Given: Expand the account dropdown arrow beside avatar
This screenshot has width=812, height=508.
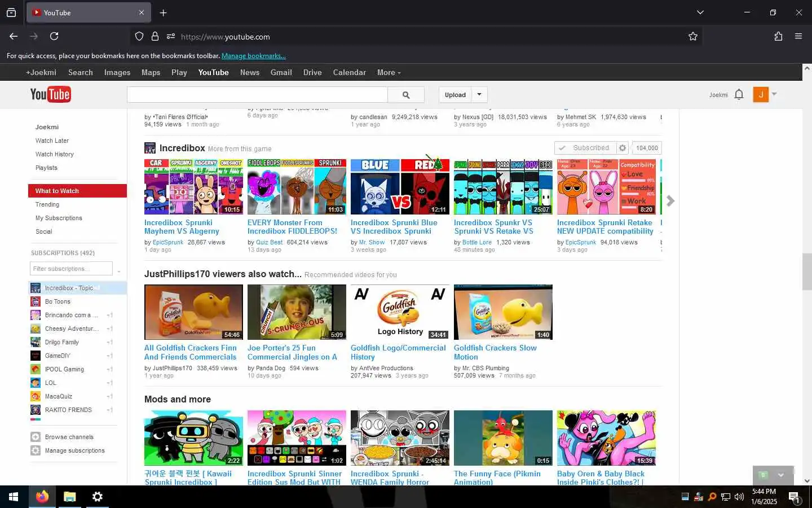Looking at the screenshot, I should point(774,94).
